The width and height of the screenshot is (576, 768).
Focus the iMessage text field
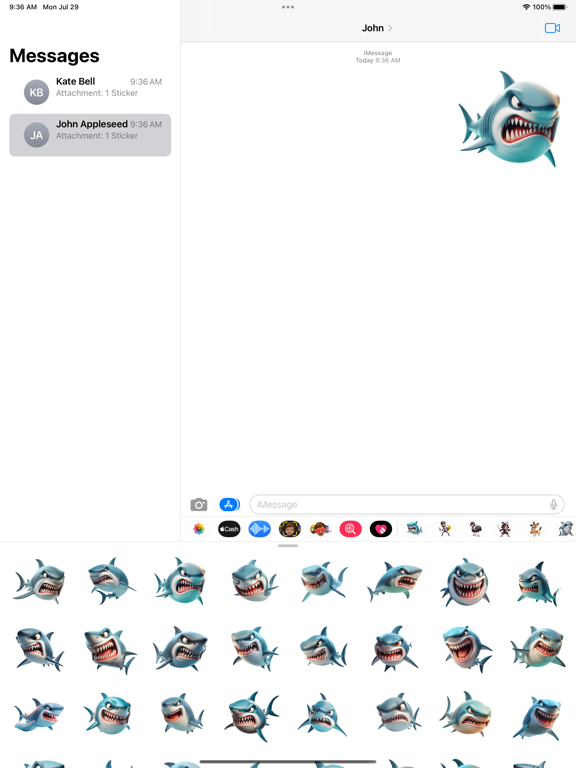[407, 504]
